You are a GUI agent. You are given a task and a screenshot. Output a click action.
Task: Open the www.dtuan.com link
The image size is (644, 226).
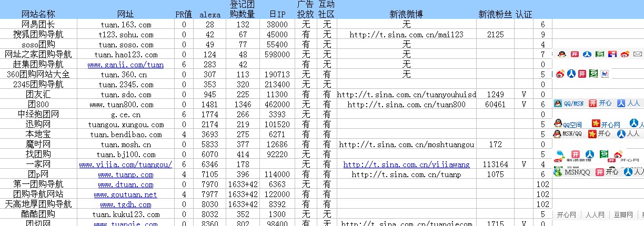(126, 184)
